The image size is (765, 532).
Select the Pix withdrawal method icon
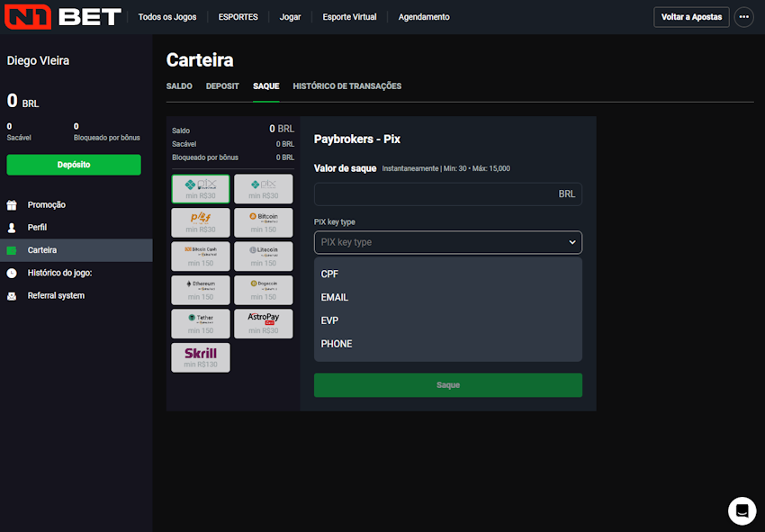click(200, 188)
